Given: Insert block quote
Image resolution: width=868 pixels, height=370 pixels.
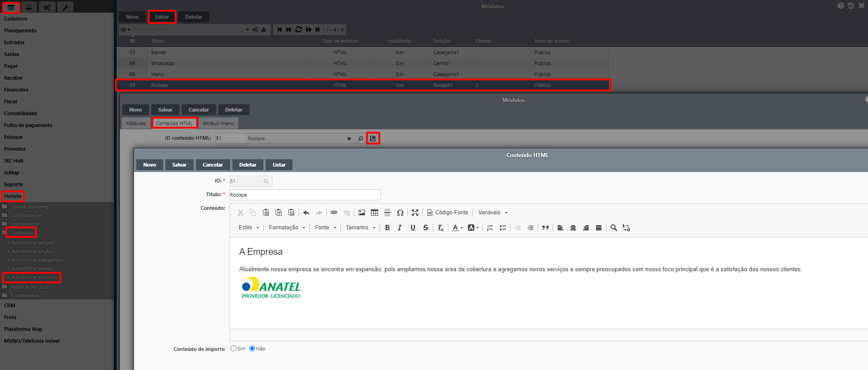Looking at the screenshot, I should 545,228.
